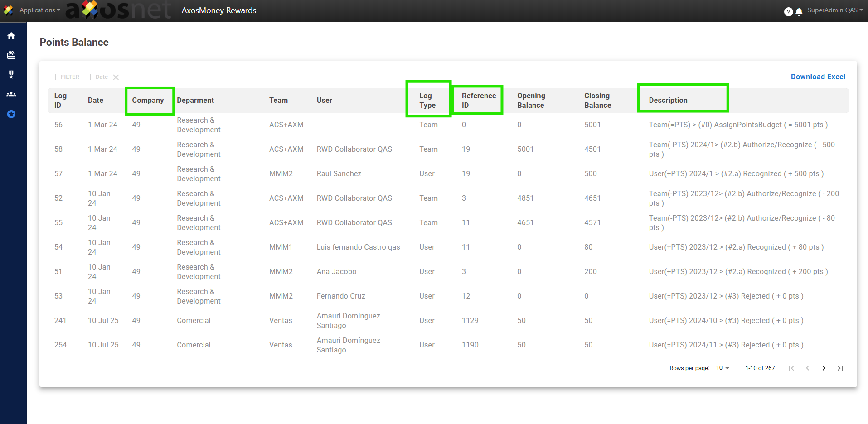The height and width of the screenshot is (424, 868).
Task: Open the gift card icon in sidebar
Action: [11, 55]
